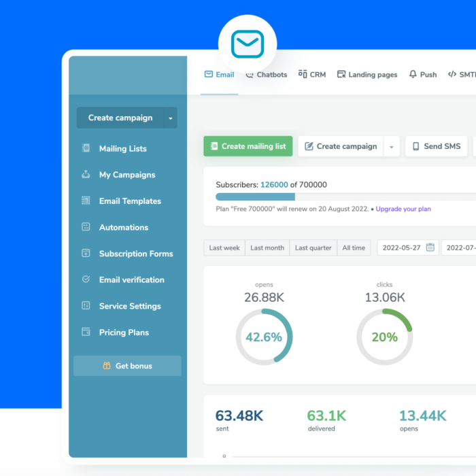Open Automations in sidebar
Viewport: 476px width, 476px height.
coord(124,227)
